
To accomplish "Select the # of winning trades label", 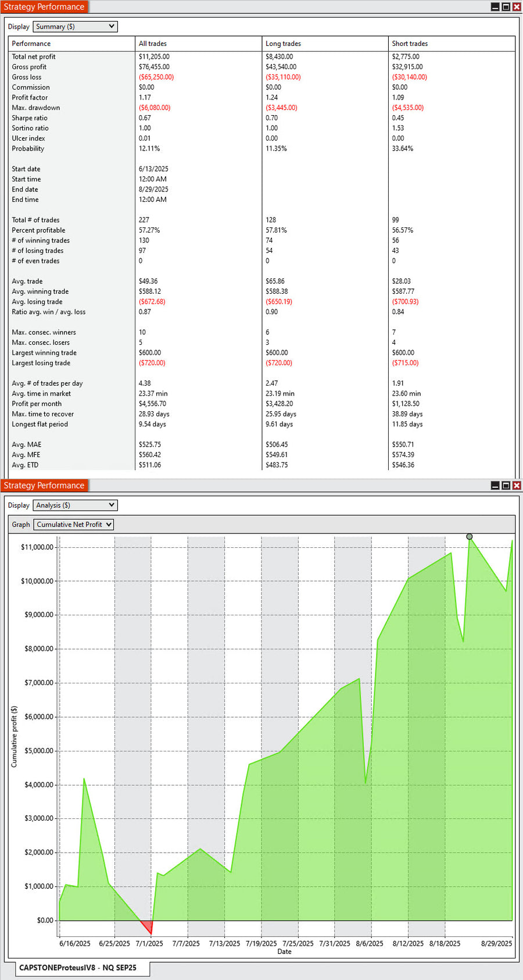I will [x=41, y=241].
